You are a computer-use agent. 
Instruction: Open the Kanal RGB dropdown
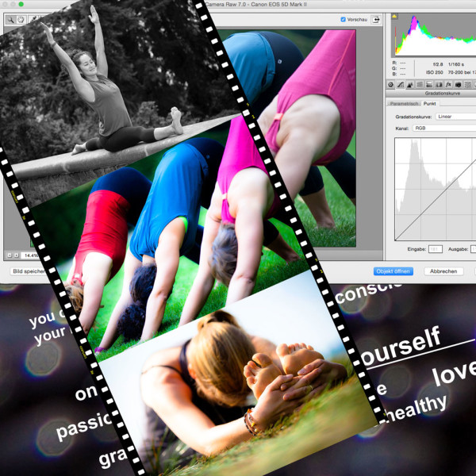pos(444,129)
